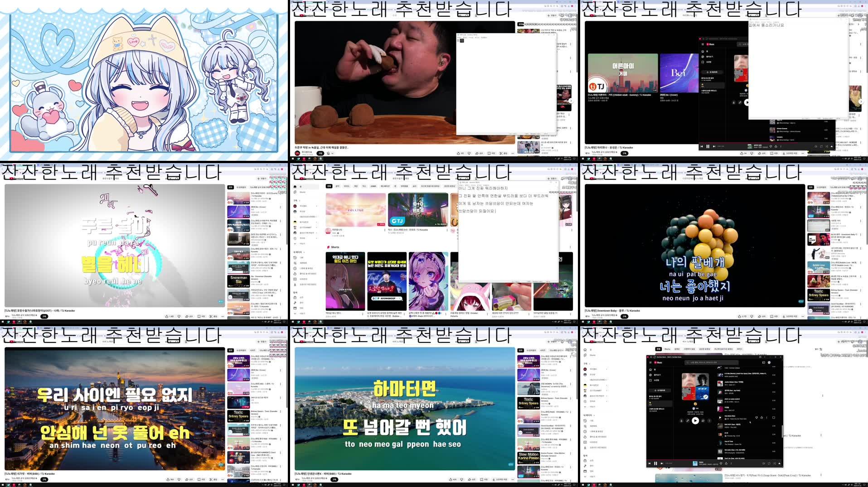Toggle shuffle in the YouTube Music player
868x487 pixels.
pos(774,463)
